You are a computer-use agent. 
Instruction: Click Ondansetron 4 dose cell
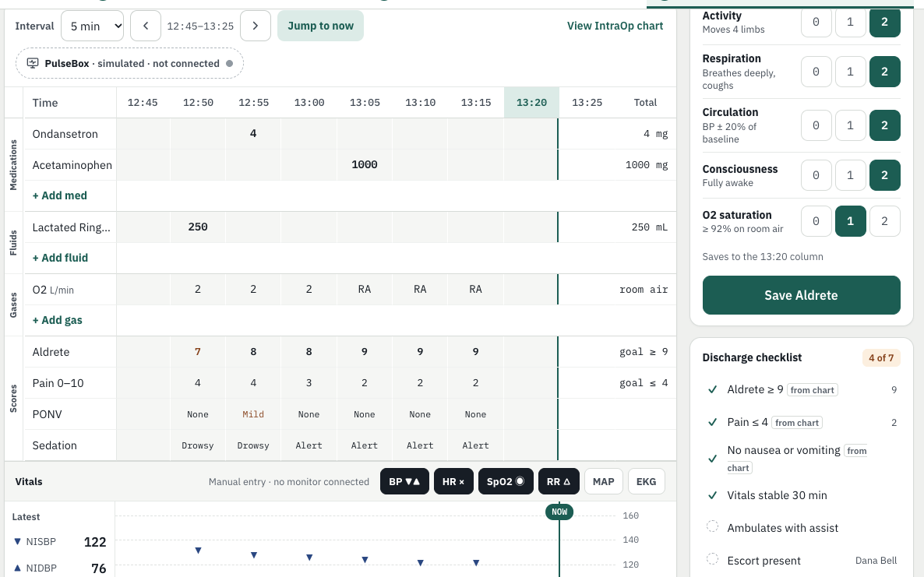pos(253,134)
